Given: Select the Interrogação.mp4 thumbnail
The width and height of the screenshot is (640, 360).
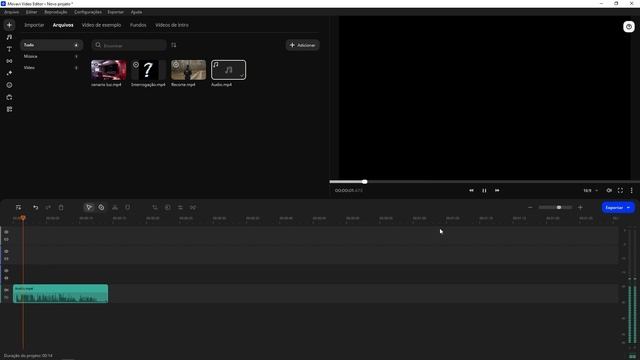Looking at the screenshot, I should [x=148, y=70].
